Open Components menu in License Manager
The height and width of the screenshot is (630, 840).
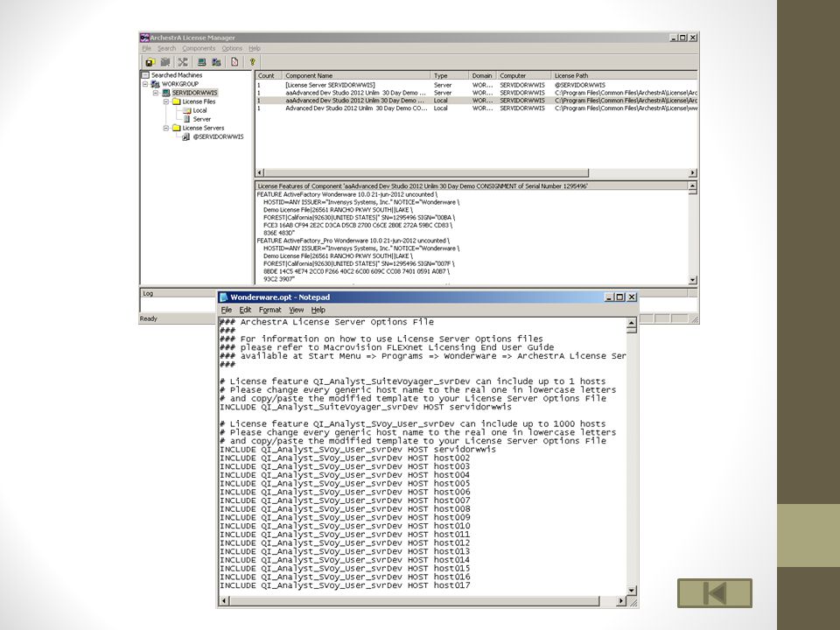(x=199, y=48)
